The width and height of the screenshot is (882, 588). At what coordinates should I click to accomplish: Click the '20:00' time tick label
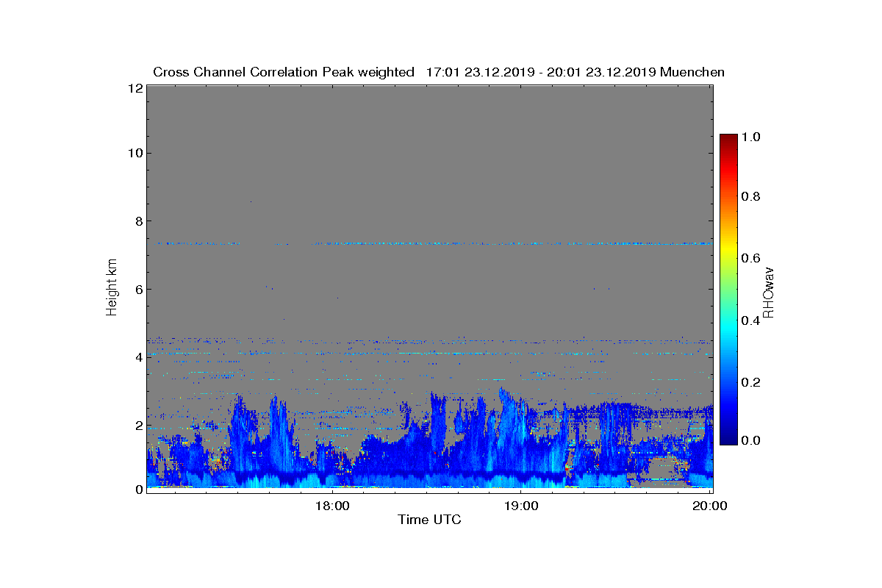(709, 506)
